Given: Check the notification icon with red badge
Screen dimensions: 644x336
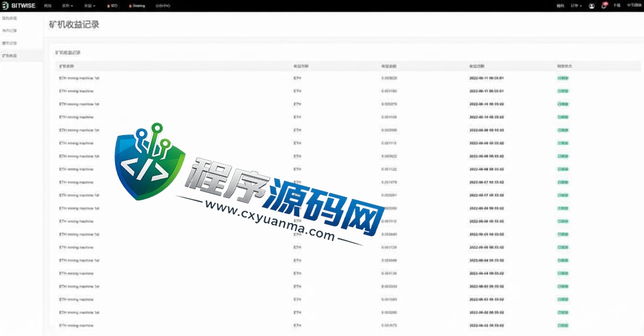Looking at the screenshot, I should click(604, 5).
